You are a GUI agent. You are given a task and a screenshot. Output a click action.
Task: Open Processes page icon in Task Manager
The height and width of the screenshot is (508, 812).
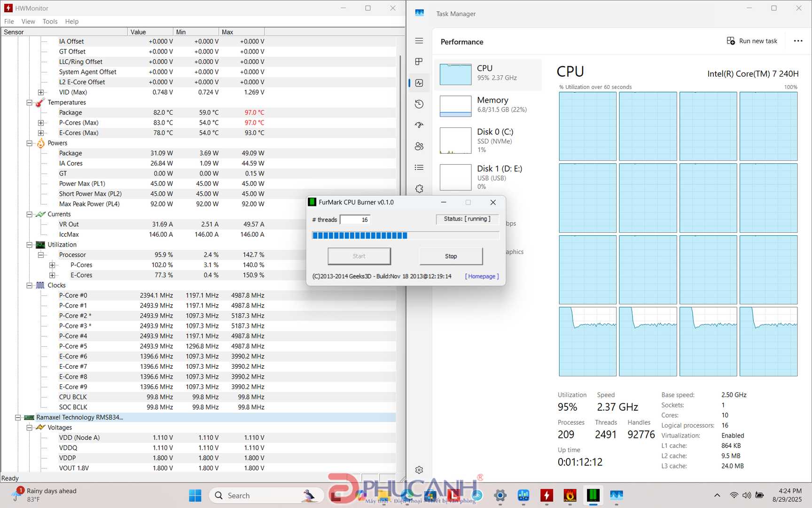(419, 62)
